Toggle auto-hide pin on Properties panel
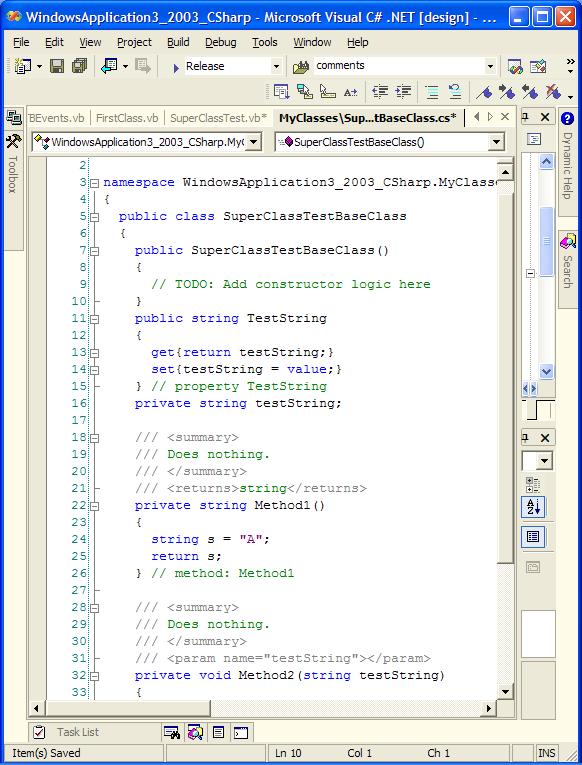The height and width of the screenshot is (765, 582). point(526,438)
